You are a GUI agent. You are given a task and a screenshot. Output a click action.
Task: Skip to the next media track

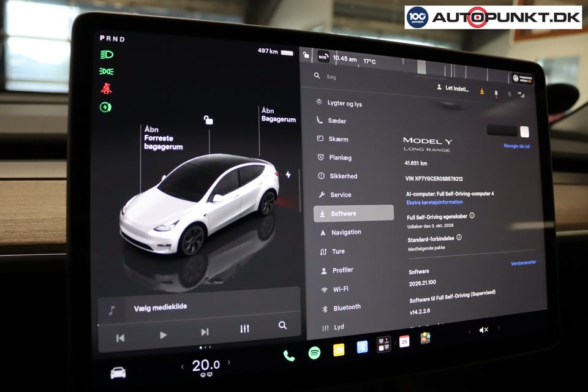point(205,332)
